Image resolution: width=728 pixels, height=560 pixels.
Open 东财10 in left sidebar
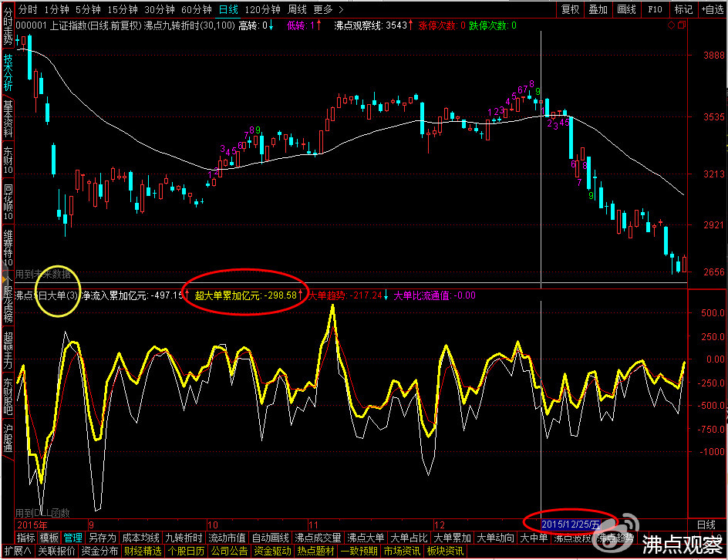(x=8, y=160)
